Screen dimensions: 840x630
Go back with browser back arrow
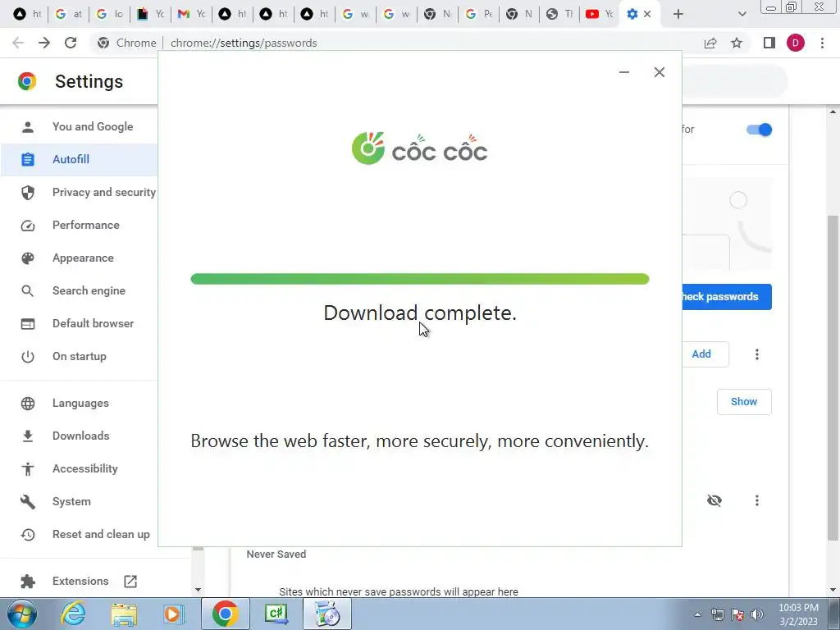click(x=18, y=43)
